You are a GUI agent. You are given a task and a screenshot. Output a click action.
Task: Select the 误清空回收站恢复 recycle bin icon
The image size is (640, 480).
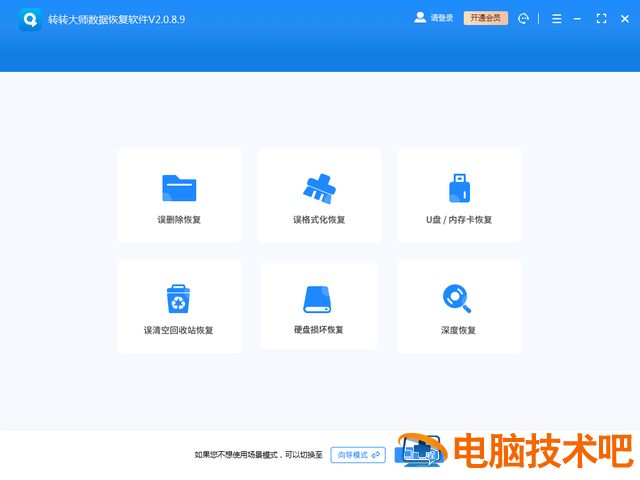[x=178, y=299]
